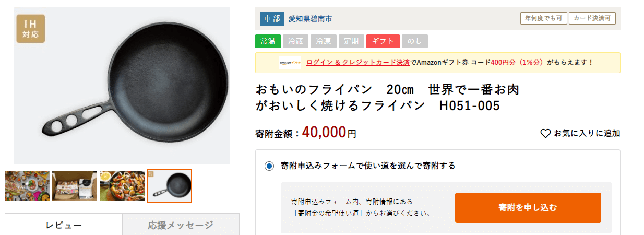Click the heart icon for お気に入りに追加
Screen dimensions: 644x235
coord(545,134)
